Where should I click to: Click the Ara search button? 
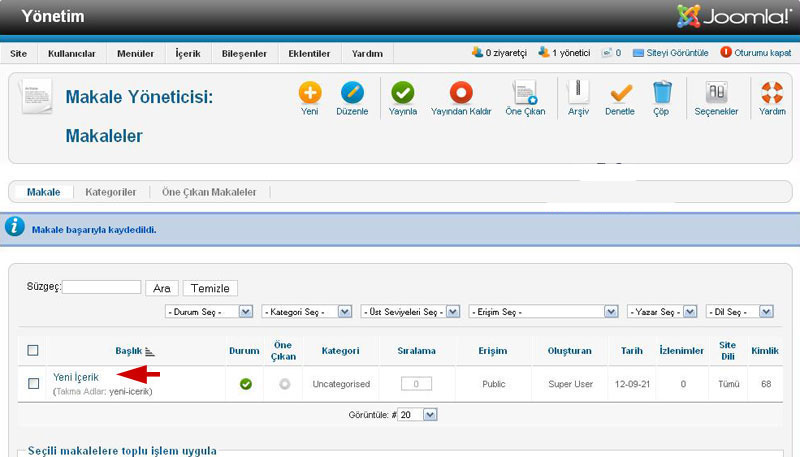pyautogui.click(x=162, y=288)
